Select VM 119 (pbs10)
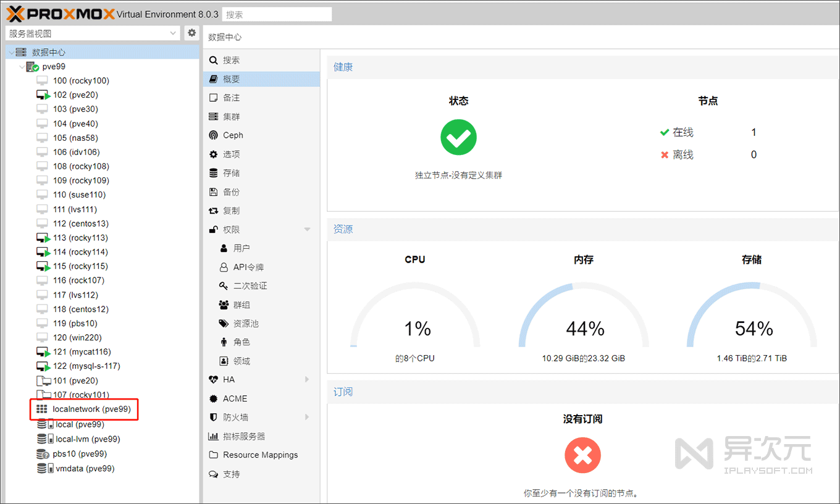The image size is (840, 504). point(75,323)
